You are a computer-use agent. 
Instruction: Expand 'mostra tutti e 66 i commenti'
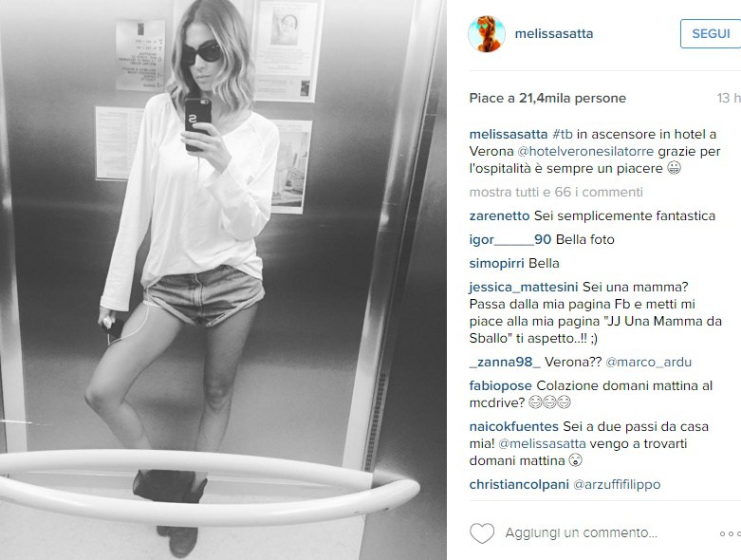(556, 192)
